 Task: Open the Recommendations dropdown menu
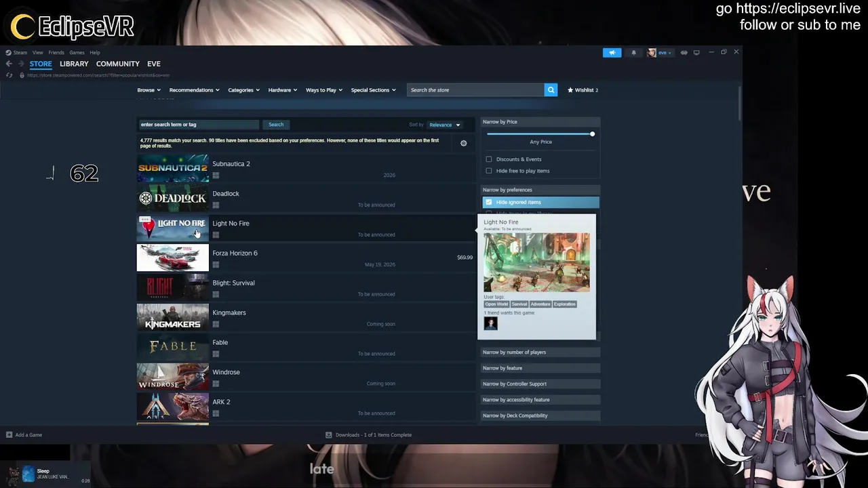(195, 89)
